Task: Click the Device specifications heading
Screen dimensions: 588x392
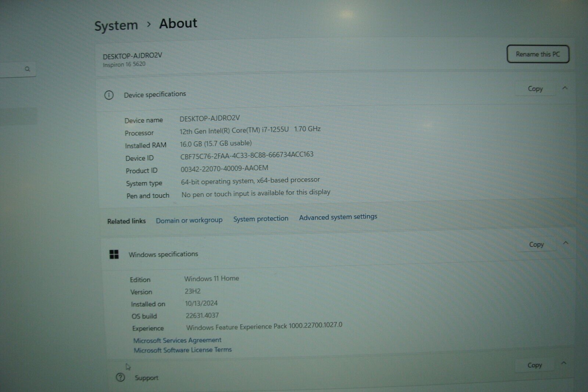Action: click(155, 95)
